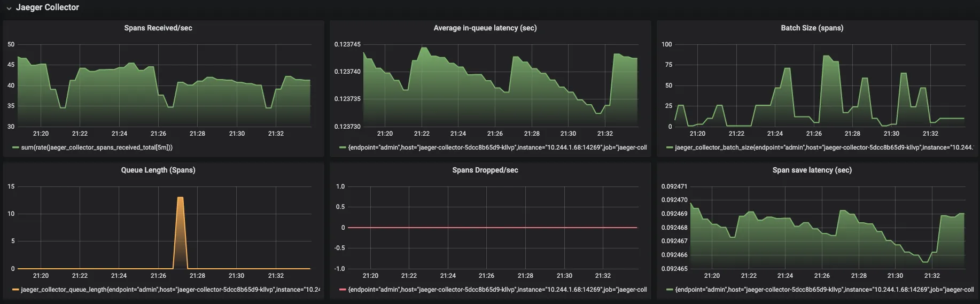This screenshot has width=980, height=304.
Task: Click the 21:24 x-axis label in Spans Dropped graph
Action: click(448, 276)
